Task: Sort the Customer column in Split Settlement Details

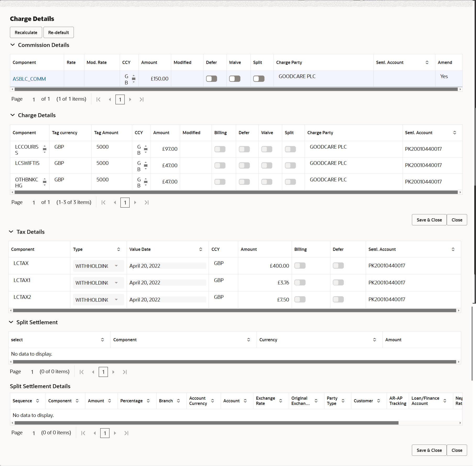Action: (378, 401)
